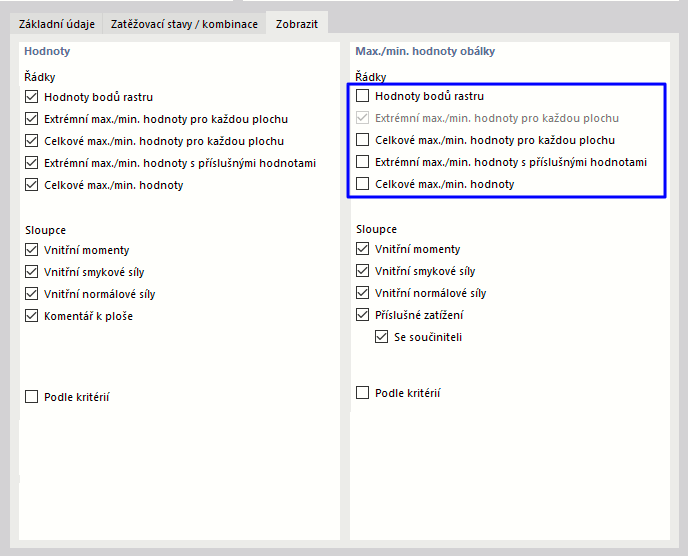Enable Hodnoty bodů rastru in the obálky panel
This screenshot has width=688, height=556.
pyautogui.click(x=363, y=96)
